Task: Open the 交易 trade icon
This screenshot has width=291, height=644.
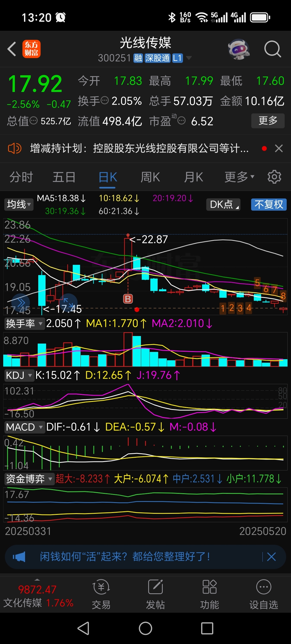Action: click(101, 594)
